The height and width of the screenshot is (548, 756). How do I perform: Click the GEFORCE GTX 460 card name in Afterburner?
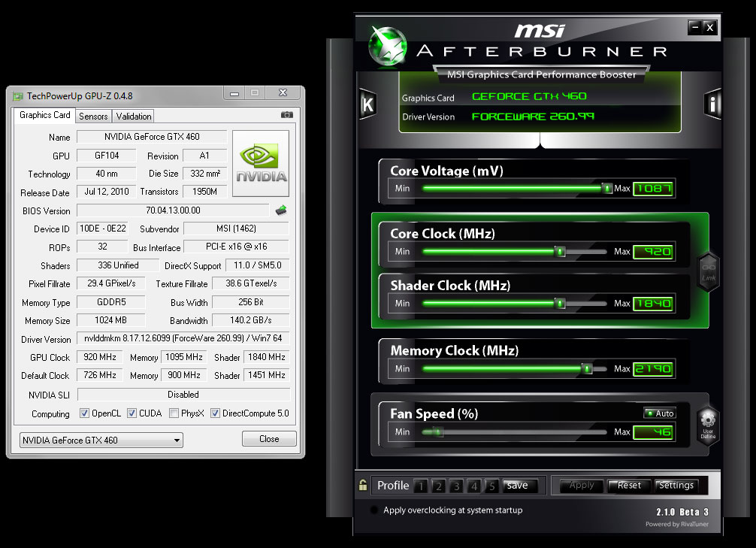pos(529,96)
